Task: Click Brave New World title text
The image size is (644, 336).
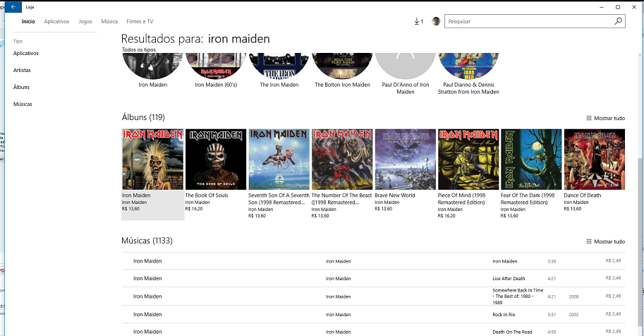Action: click(395, 196)
